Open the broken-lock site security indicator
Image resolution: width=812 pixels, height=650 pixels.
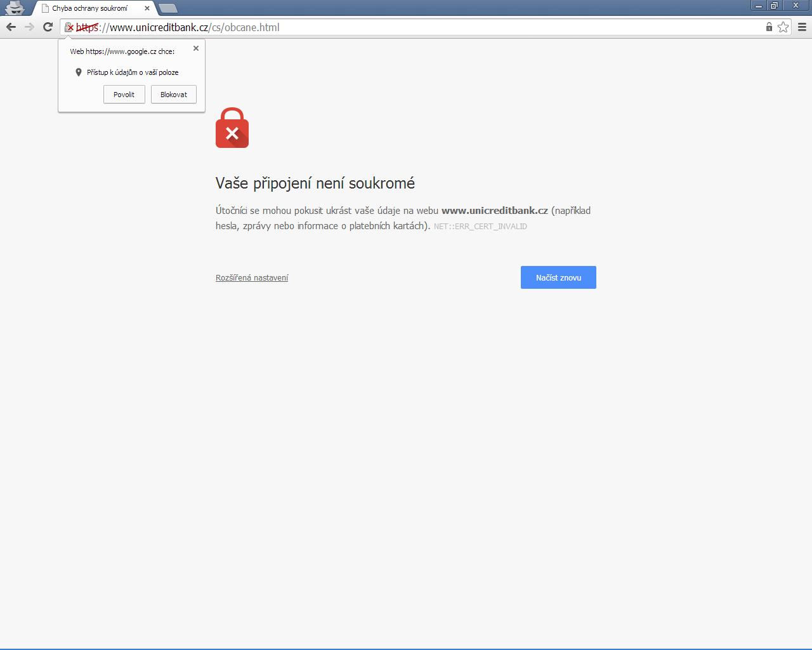(69, 27)
